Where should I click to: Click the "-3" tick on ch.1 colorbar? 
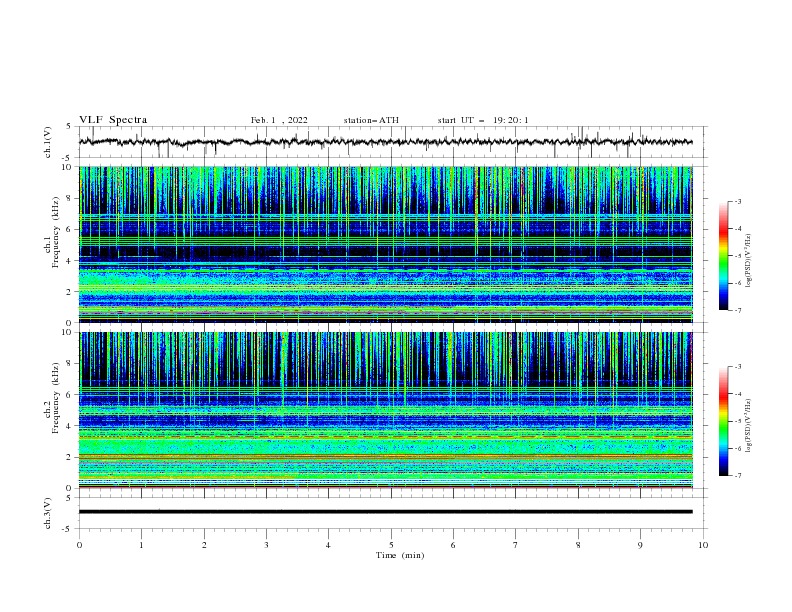click(x=738, y=201)
